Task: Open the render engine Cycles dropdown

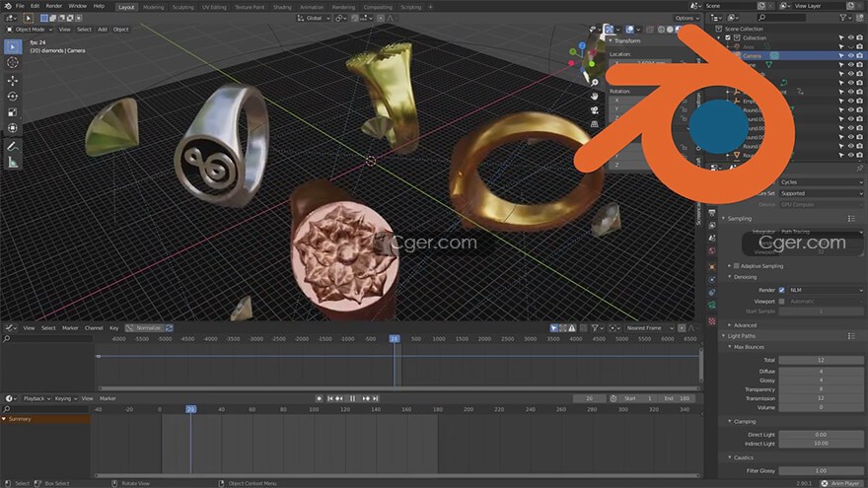Action: coord(821,182)
